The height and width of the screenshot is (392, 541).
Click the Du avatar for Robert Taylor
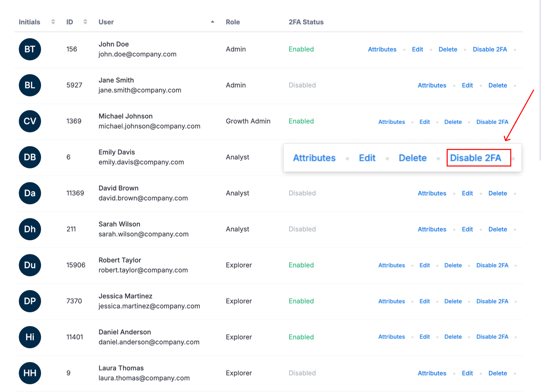[x=30, y=265]
